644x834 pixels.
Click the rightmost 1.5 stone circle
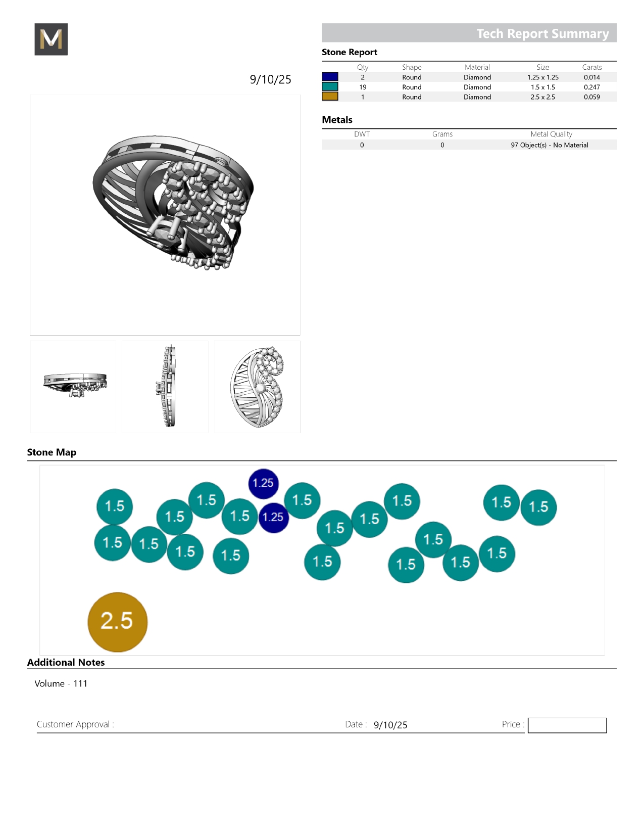click(x=538, y=507)
